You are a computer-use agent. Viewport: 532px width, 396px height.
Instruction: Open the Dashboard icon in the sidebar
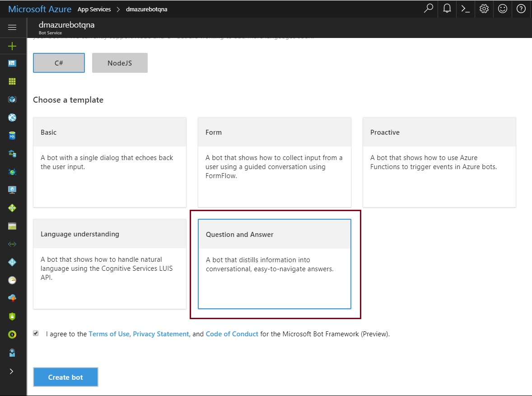pyautogui.click(x=13, y=63)
